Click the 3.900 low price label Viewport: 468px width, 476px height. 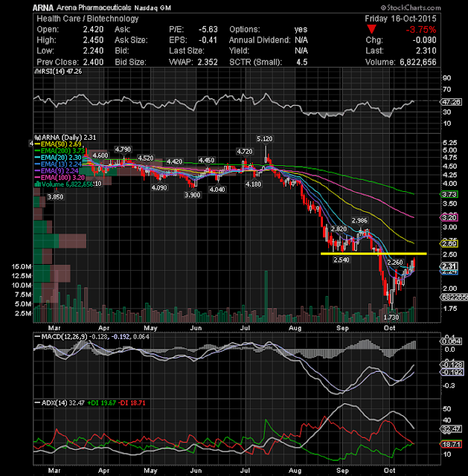coord(193,195)
